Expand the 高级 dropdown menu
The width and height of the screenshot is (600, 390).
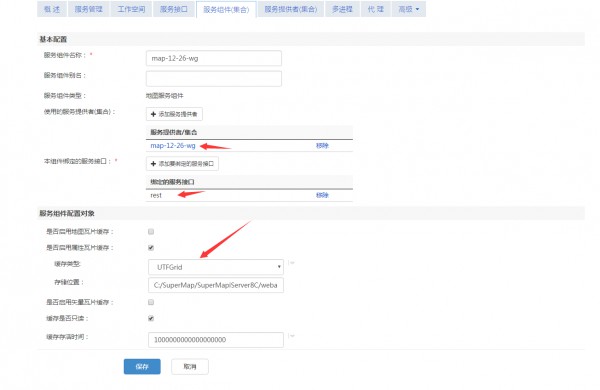(409, 9)
